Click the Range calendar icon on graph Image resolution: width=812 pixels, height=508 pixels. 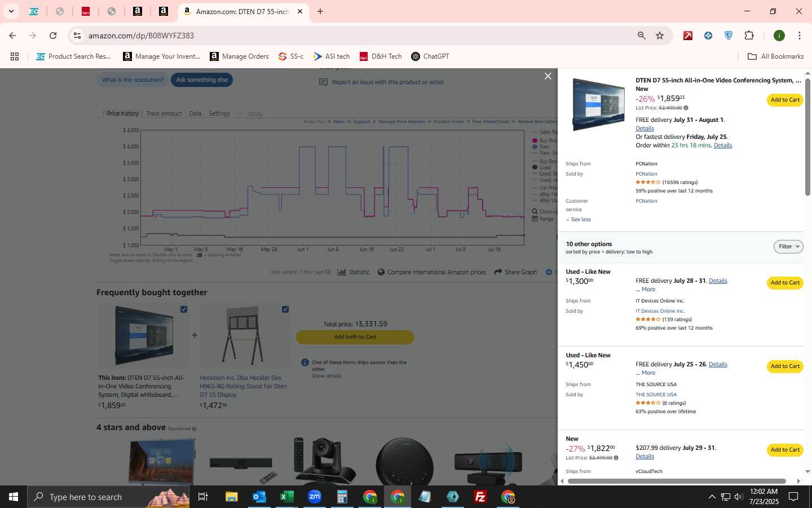(535, 219)
